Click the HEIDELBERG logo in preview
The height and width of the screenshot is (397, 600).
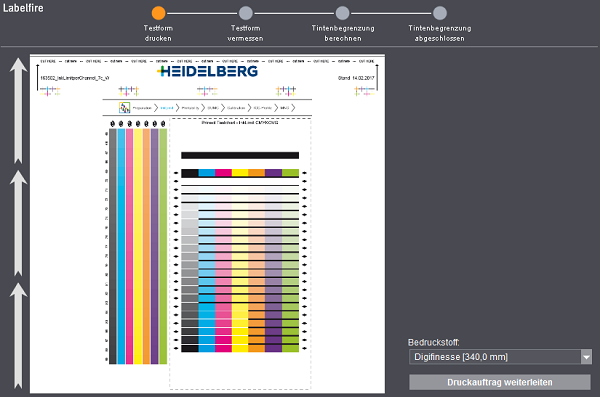(208, 71)
